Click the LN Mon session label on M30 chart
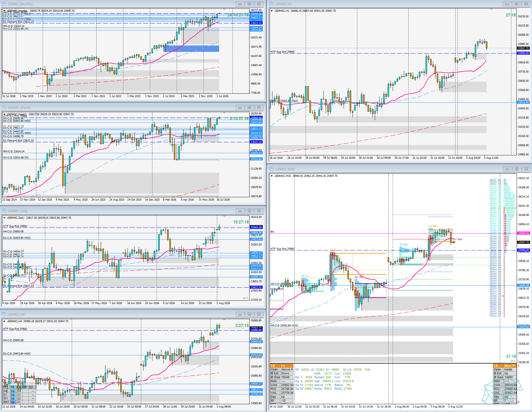Image resolution: width=532 pixels, height=412 pixels. point(433,226)
